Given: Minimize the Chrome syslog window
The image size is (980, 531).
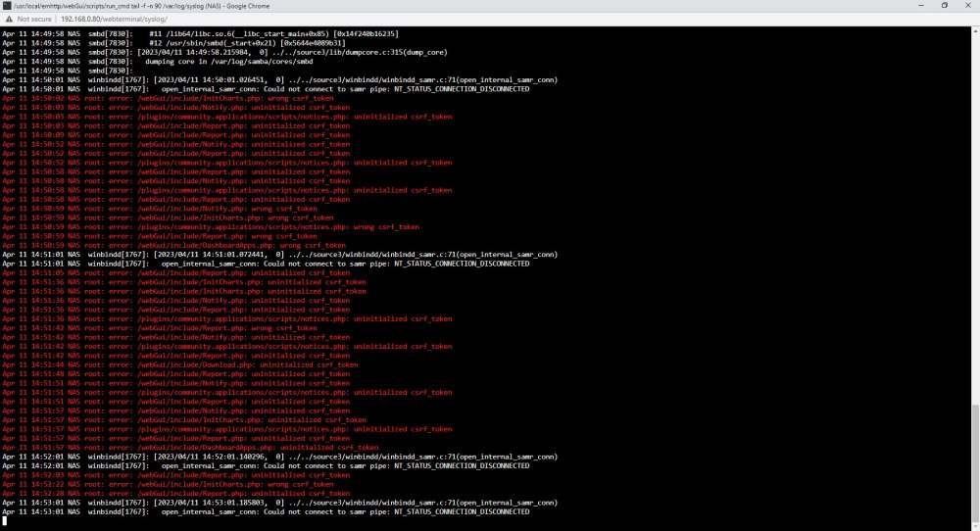Looking at the screenshot, I should tap(920, 6).
